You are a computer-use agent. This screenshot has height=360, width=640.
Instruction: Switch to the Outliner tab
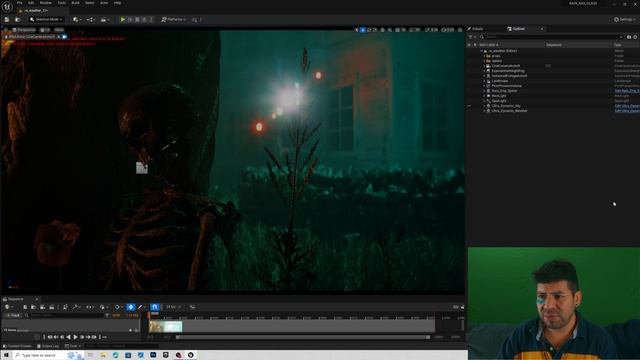pyautogui.click(x=519, y=29)
